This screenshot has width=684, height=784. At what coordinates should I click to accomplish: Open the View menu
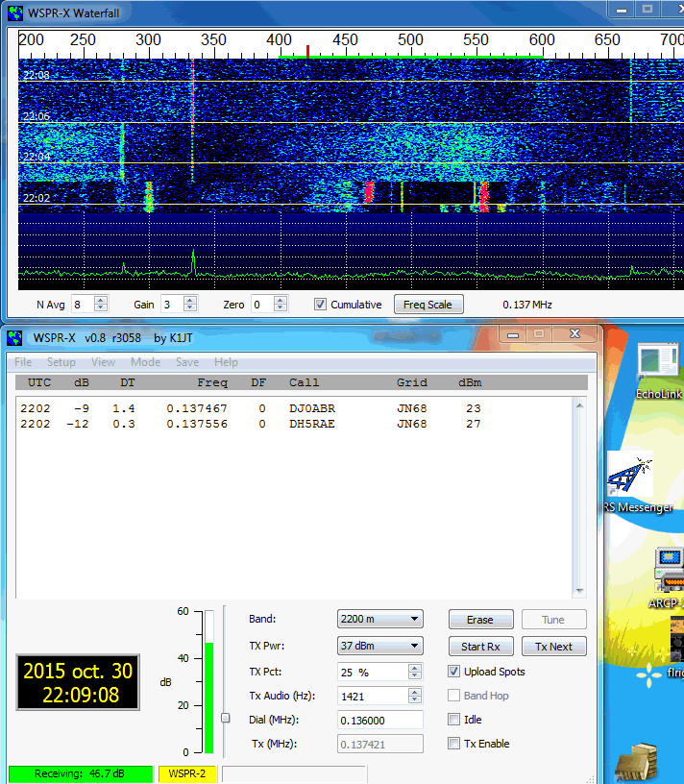[x=103, y=362]
